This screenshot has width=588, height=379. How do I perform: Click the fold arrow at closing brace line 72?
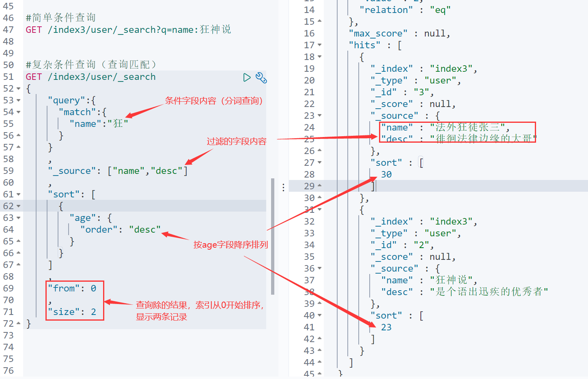pyautogui.click(x=19, y=323)
